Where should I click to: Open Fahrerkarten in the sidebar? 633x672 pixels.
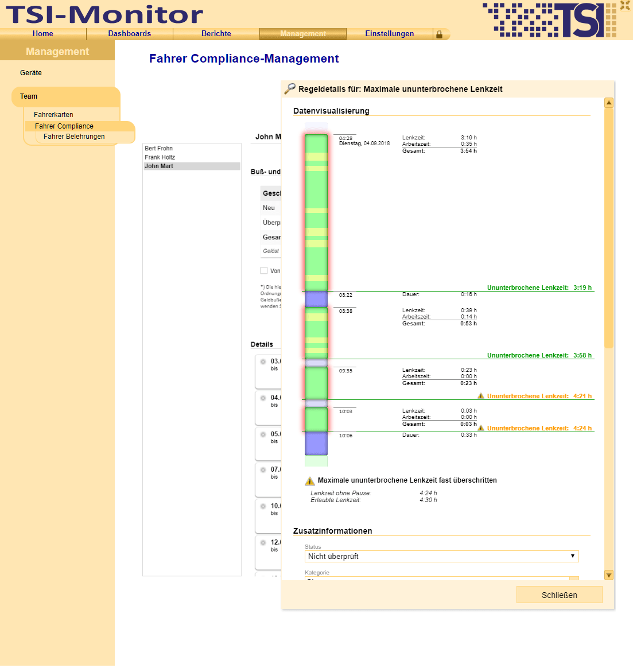[x=53, y=114]
